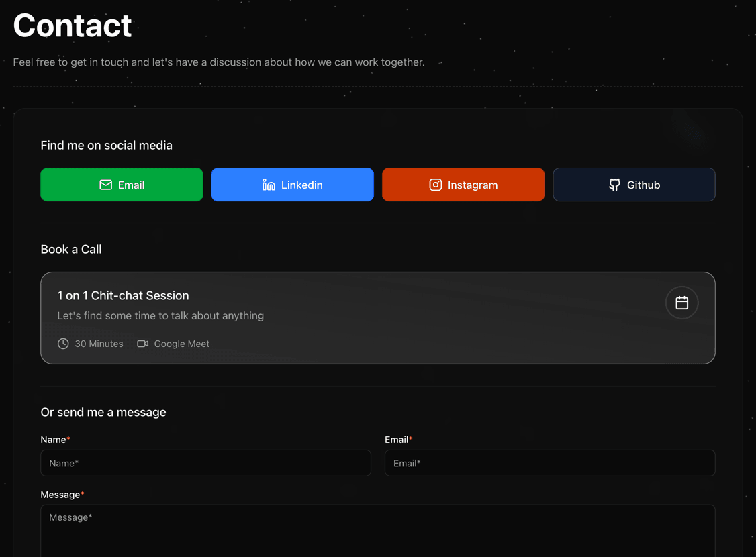Click the Book a Call section heading
756x557 pixels.
(70, 249)
